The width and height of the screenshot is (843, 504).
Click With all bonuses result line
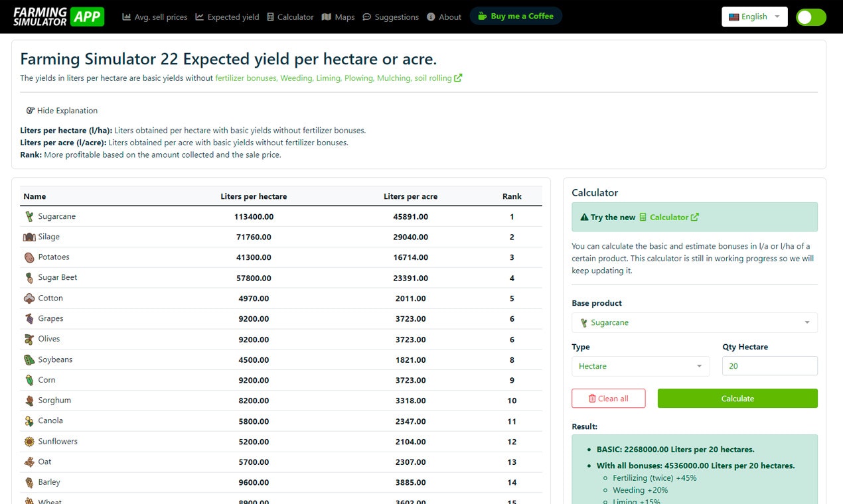click(696, 466)
